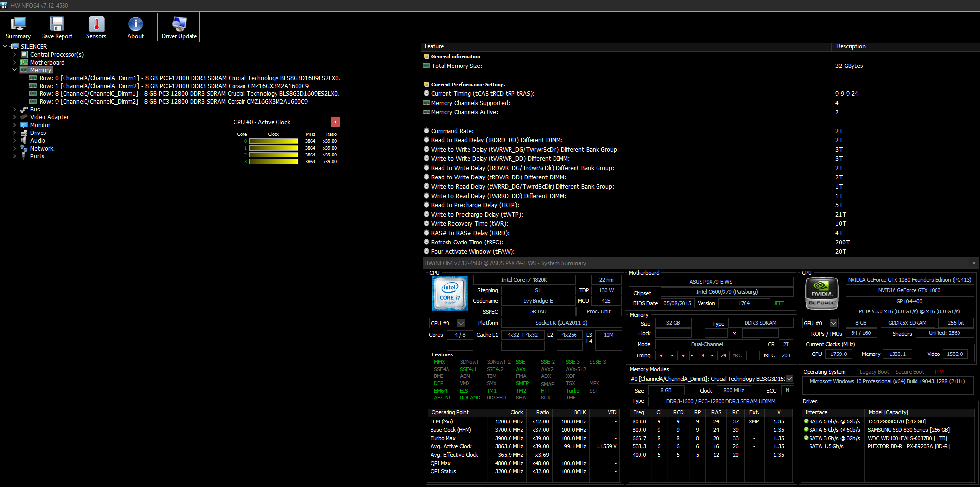Click the PLEXTOR BD-R drive entry
The width and height of the screenshot is (980, 487).
(x=889, y=446)
